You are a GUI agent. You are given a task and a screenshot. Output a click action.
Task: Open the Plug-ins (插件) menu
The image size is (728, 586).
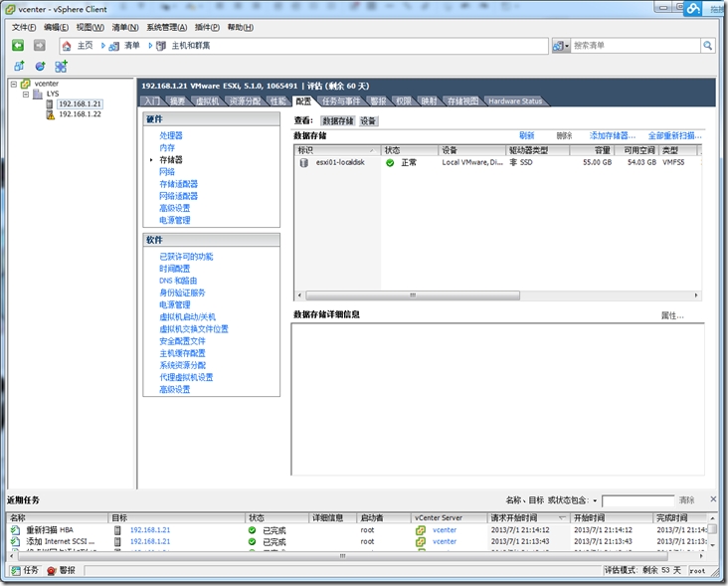[x=207, y=28]
